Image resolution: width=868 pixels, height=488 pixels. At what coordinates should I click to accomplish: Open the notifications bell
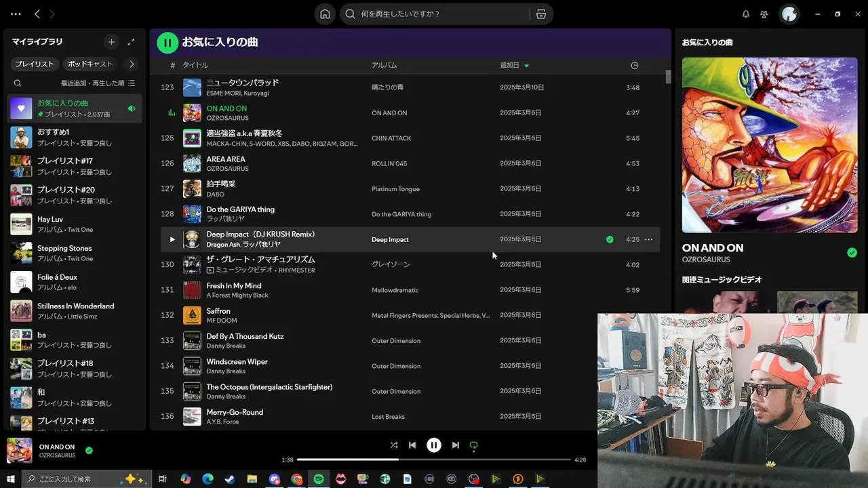point(746,14)
